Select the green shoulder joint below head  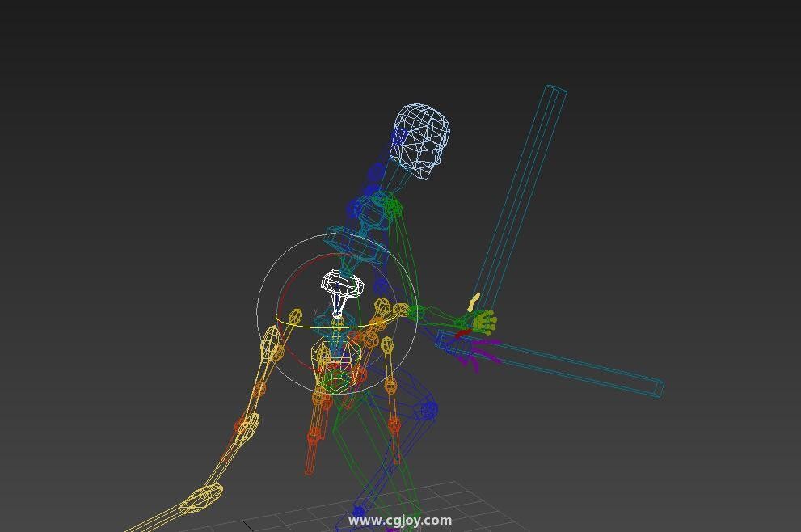pos(392,209)
